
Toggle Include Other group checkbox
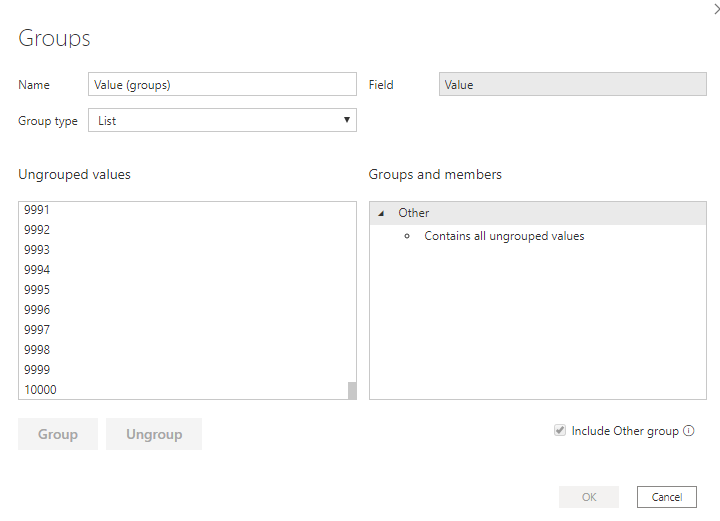(x=560, y=431)
